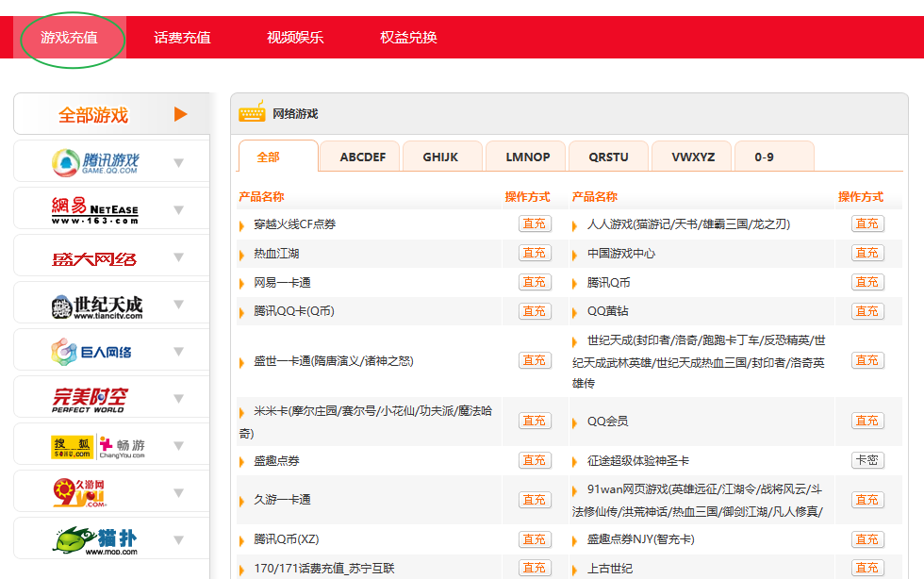Click the 腾讯游戏 logo
Screen dimensions: 924x579
tap(95, 162)
